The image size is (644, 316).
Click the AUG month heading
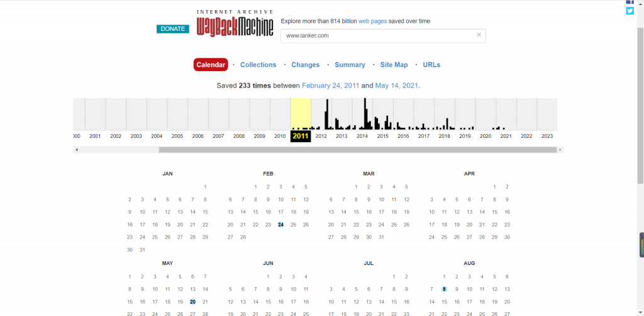click(469, 263)
